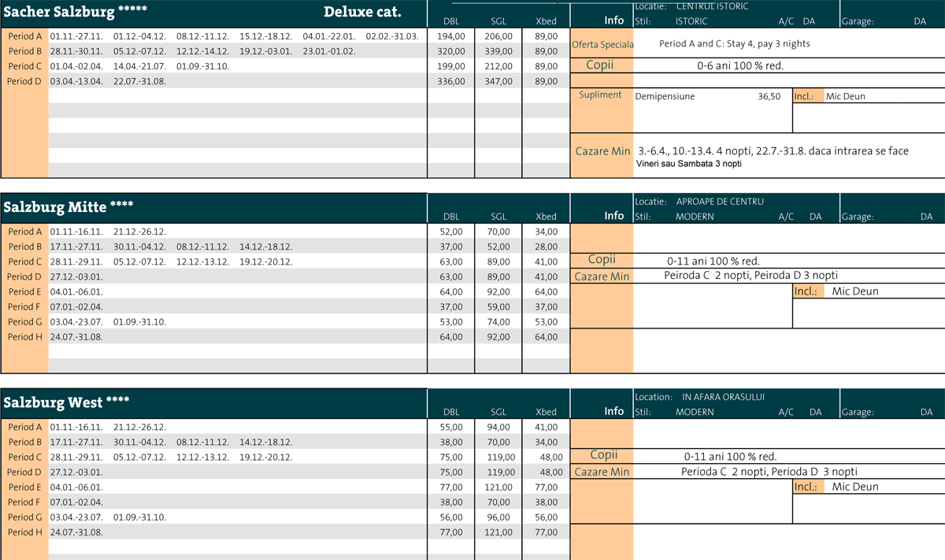Click the Period H label in Salzburg Mitte
The width and height of the screenshot is (945, 560).
point(24,337)
